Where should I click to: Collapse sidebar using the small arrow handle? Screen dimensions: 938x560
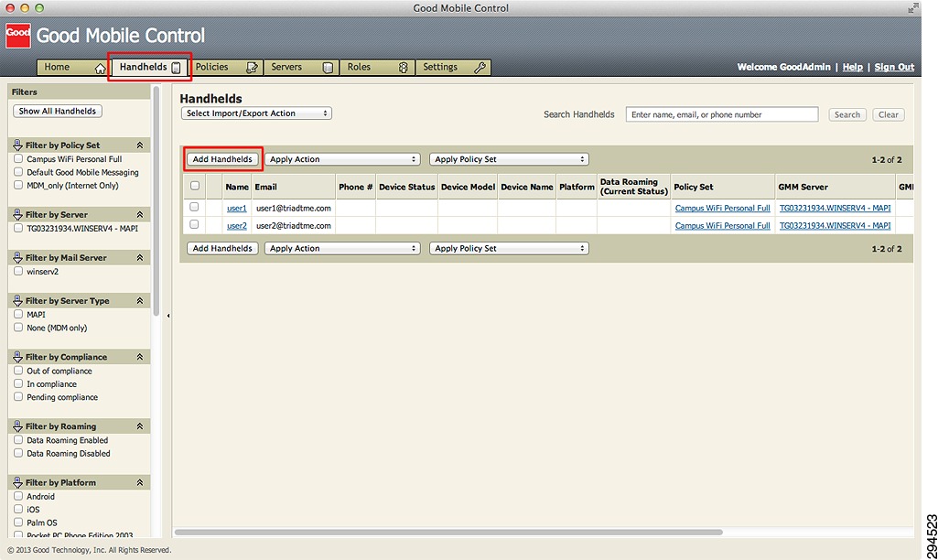[x=168, y=316]
